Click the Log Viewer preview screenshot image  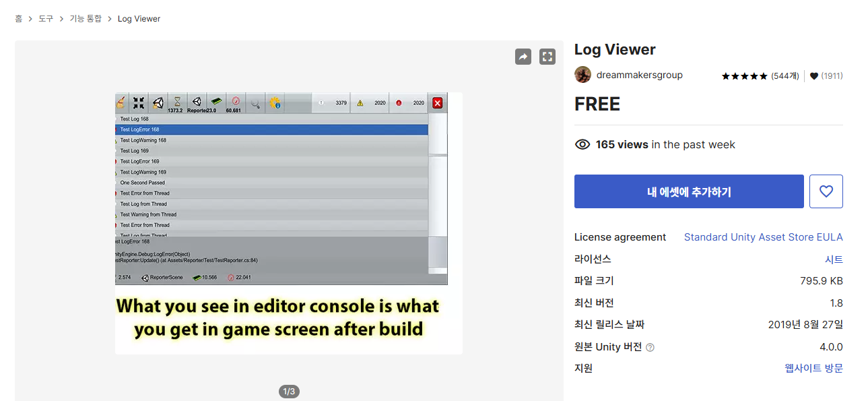point(289,223)
